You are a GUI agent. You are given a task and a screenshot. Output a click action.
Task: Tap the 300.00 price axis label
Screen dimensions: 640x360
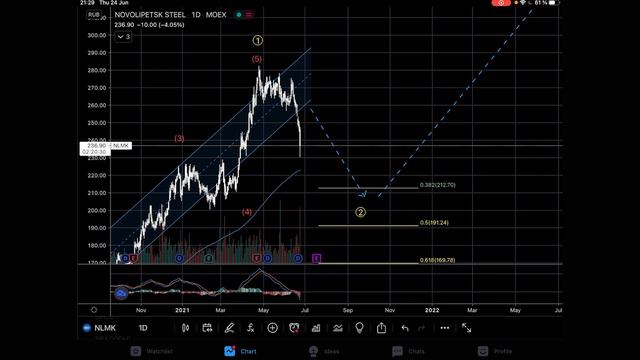click(97, 35)
